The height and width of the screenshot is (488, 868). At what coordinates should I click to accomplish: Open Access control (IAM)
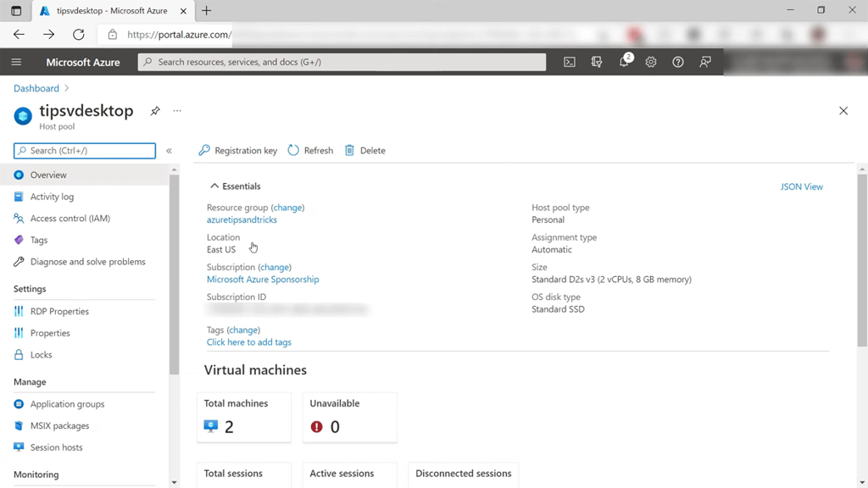coord(72,218)
